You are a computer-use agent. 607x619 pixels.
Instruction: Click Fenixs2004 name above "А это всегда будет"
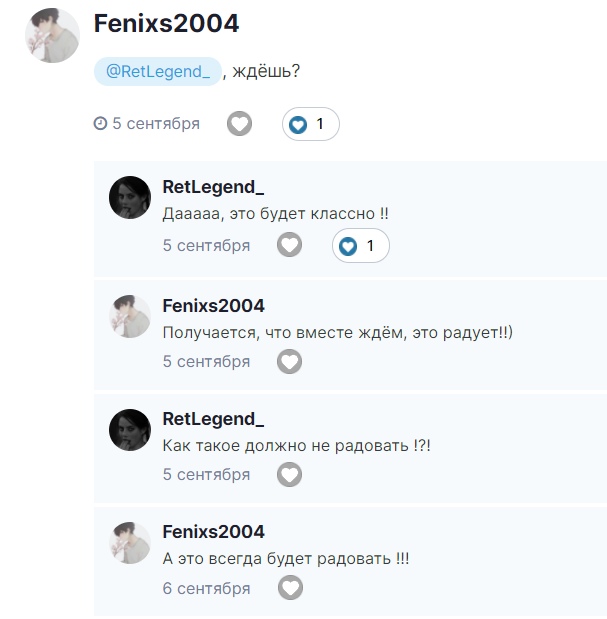tap(213, 531)
